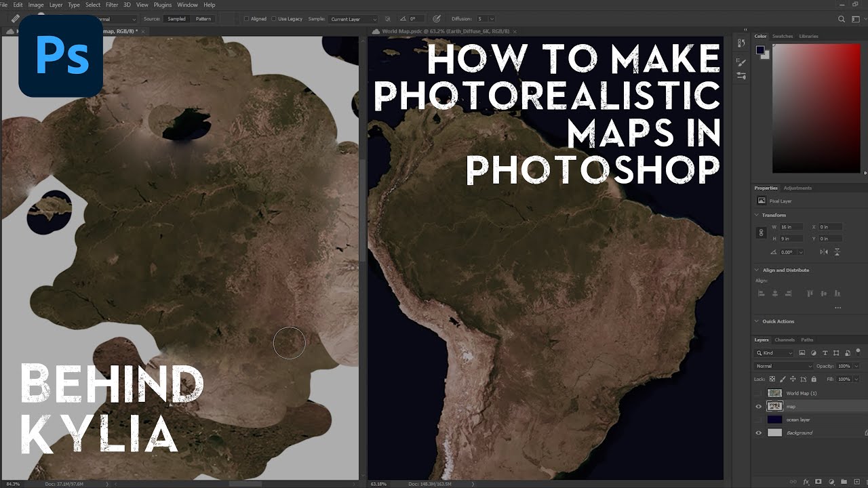Viewport: 868px width, 488px height.
Task: Open the Filter menu
Action: 112,5
